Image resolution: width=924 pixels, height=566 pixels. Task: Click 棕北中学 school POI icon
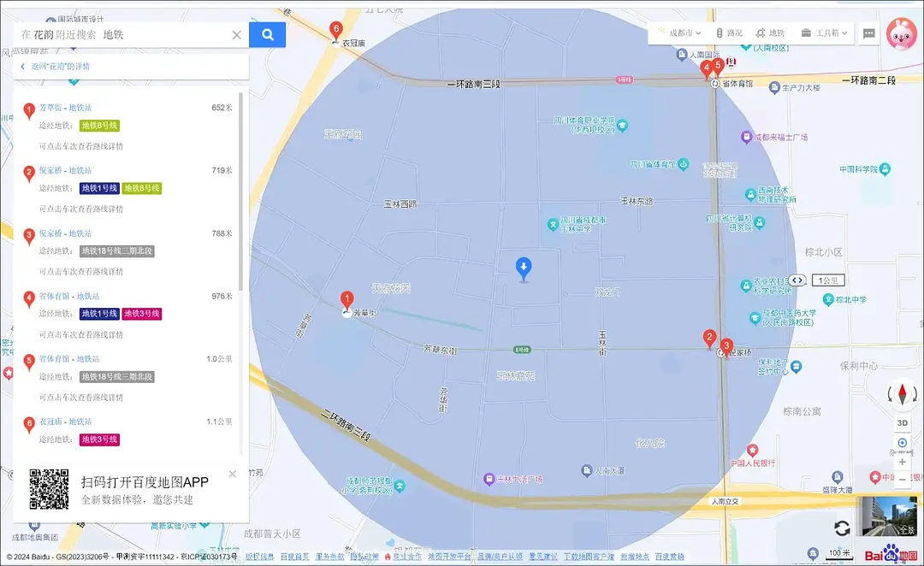pos(828,299)
